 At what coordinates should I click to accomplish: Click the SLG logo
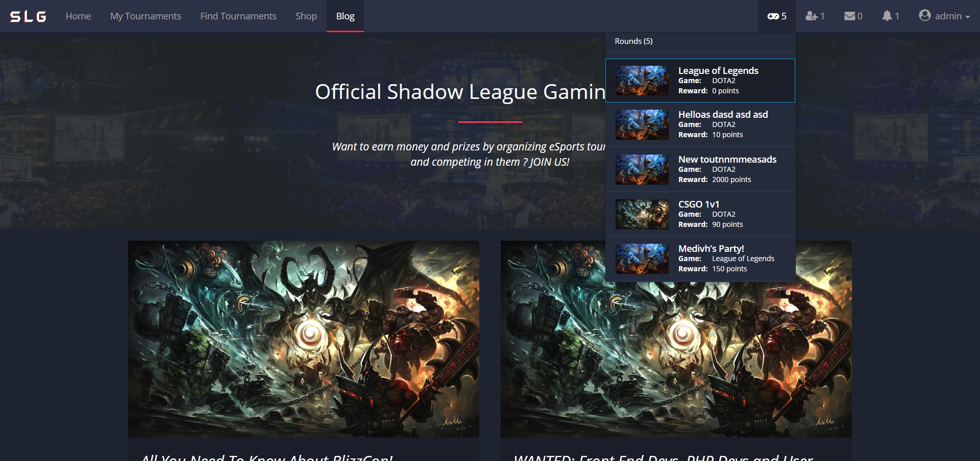(27, 16)
